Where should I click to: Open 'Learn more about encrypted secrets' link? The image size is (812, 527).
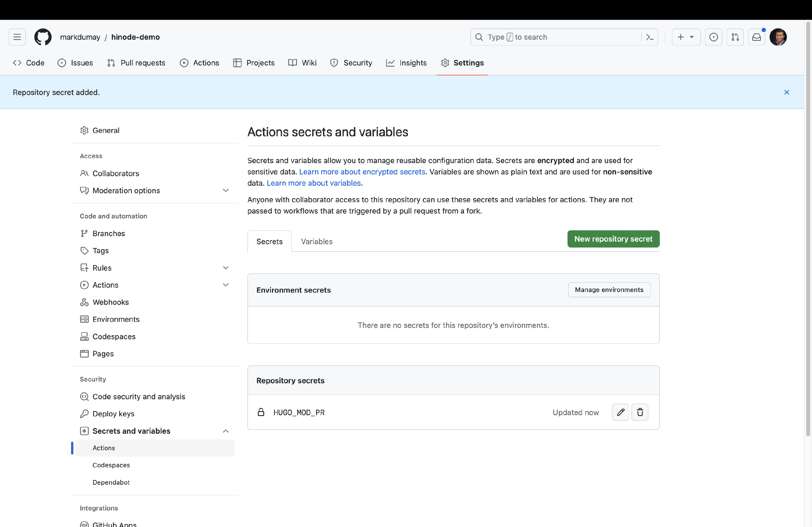coord(362,172)
